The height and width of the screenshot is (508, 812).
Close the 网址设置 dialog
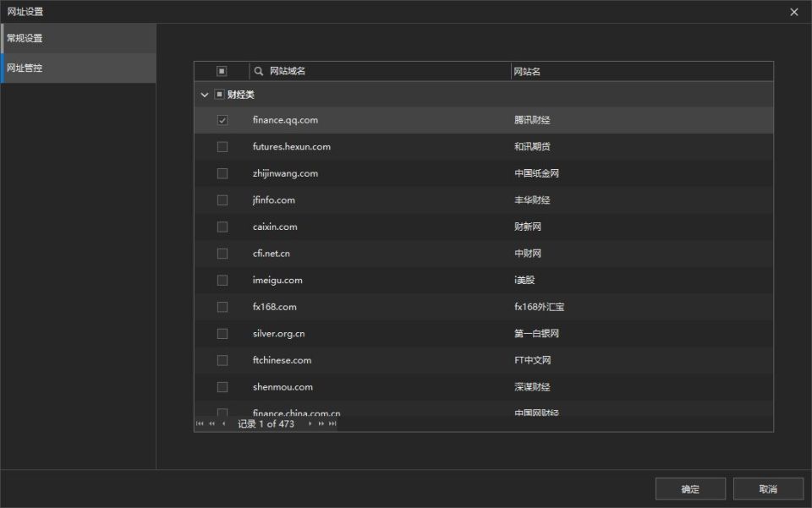coord(794,12)
